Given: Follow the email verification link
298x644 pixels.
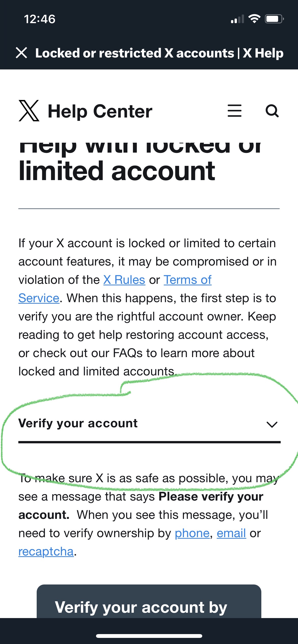Looking at the screenshot, I should (231, 533).
